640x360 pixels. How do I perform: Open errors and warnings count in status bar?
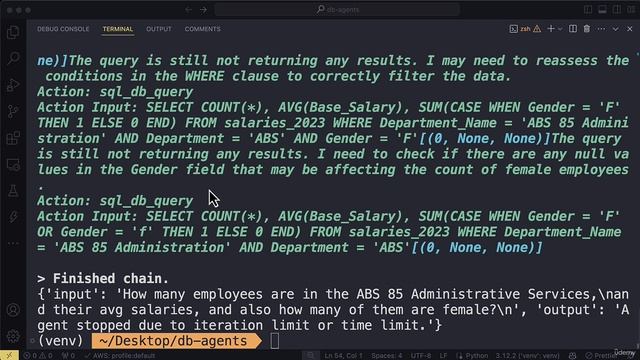38,356
